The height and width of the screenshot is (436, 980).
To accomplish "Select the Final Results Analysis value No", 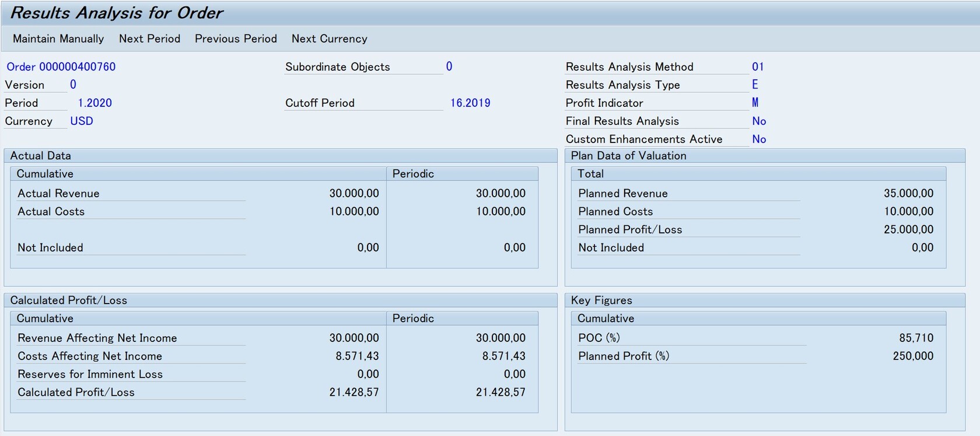I will [x=759, y=121].
